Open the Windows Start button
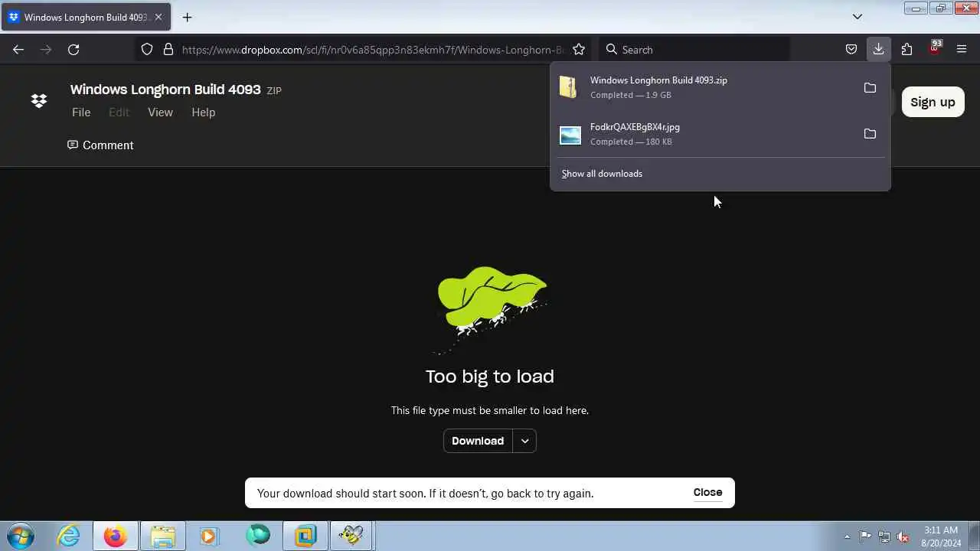The width and height of the screenshot is (980, 551). click(21, 536)
